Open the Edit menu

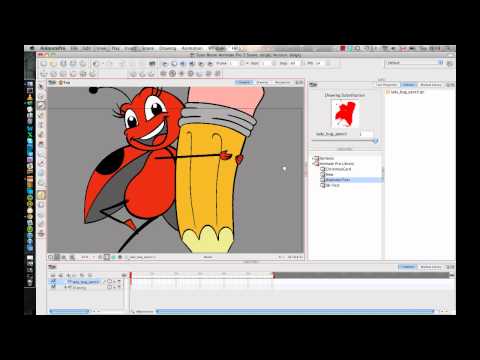(86, 48)
